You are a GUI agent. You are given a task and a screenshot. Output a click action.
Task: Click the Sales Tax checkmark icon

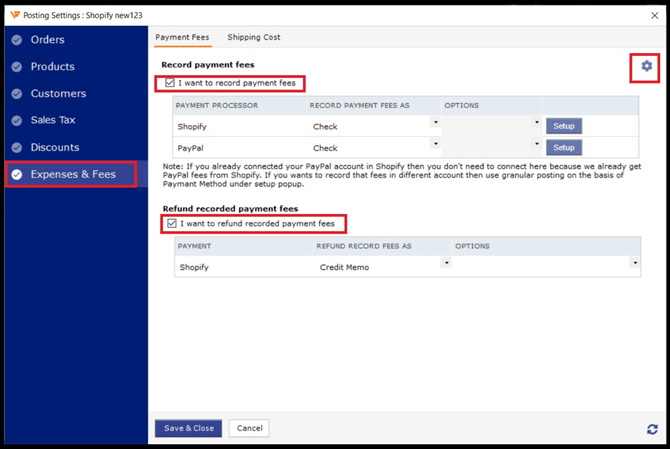(x=17, y=120)
